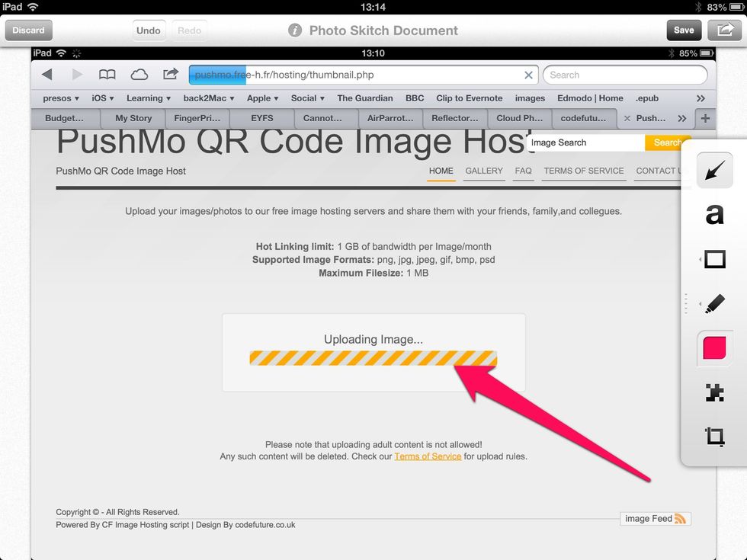Expand the Apple bookmark folder
747x560 pixels.
pyautogui.click(x=262, y=98)
